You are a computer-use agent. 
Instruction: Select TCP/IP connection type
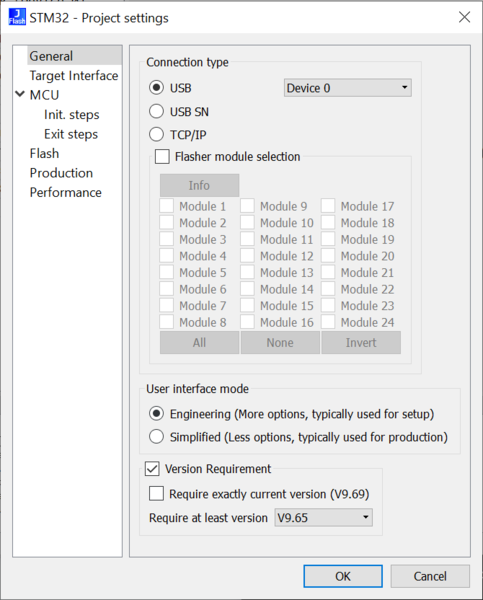[x=156, y=134]
